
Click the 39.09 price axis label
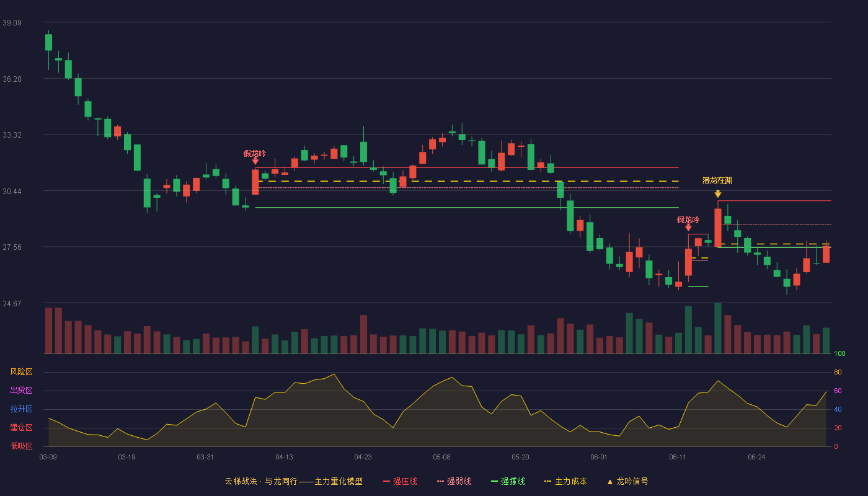[12, 23]
